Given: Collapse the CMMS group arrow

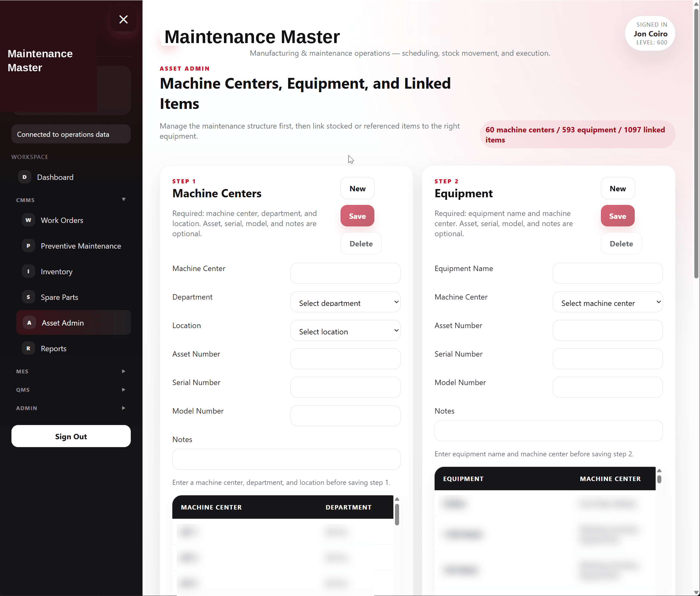Looking at the screenshot, I should tap(124, 199).
